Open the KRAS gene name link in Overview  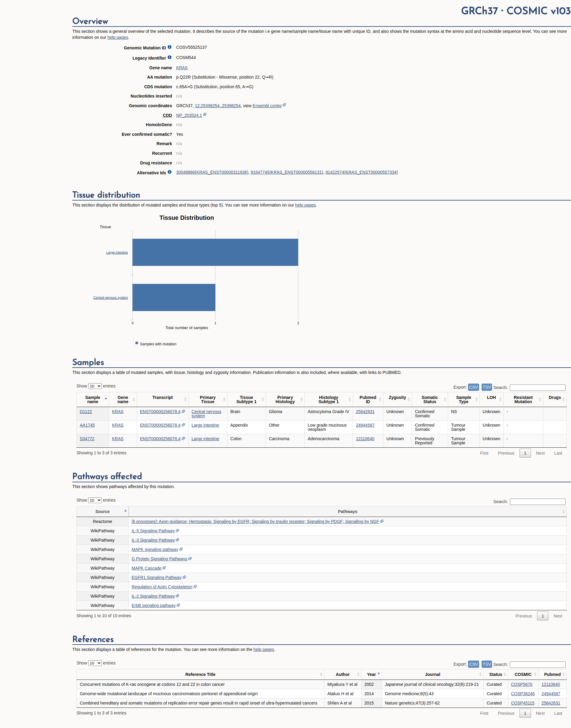[x=182, y=67]
